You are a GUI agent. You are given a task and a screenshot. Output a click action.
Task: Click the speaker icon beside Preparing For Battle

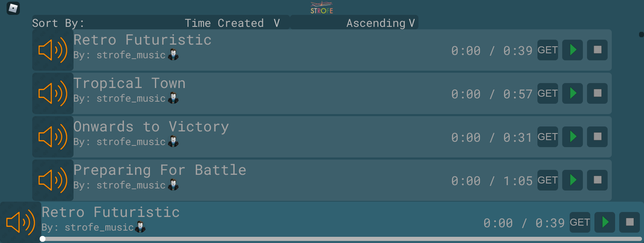pos(52,180)
